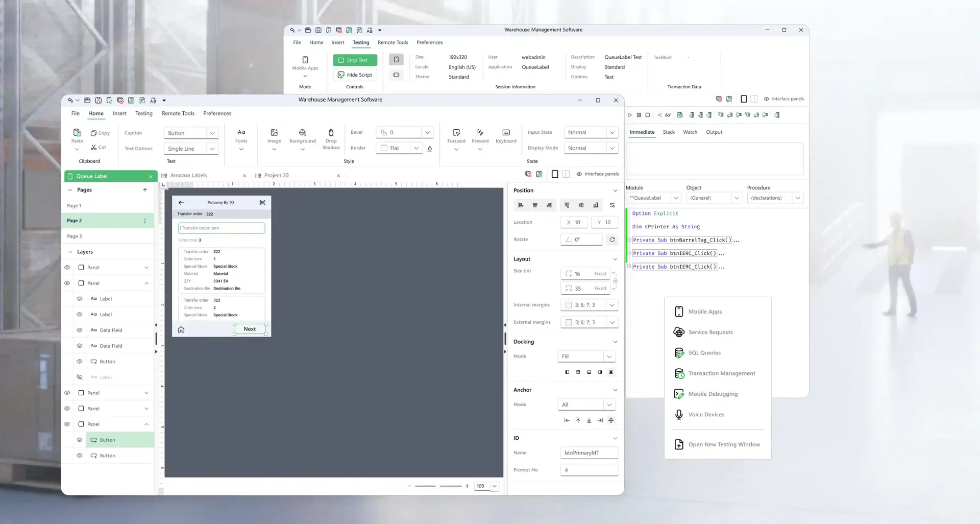The height and width of the screenshot is (524, 980).
Task: Toggle visibility of the first Panel layer
Action: click(x=66, y=267)
